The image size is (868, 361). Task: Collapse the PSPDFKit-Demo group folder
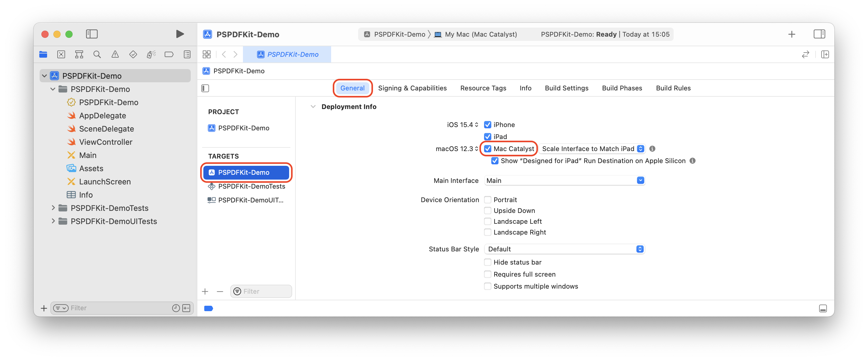(x=52, y=89)
